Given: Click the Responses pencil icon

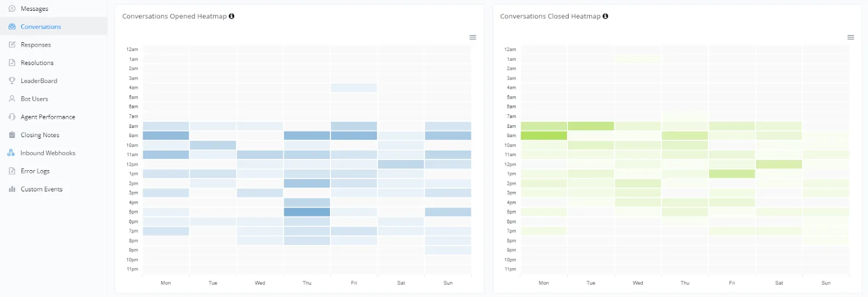Looking at the screenshot, I should [12, 44].
